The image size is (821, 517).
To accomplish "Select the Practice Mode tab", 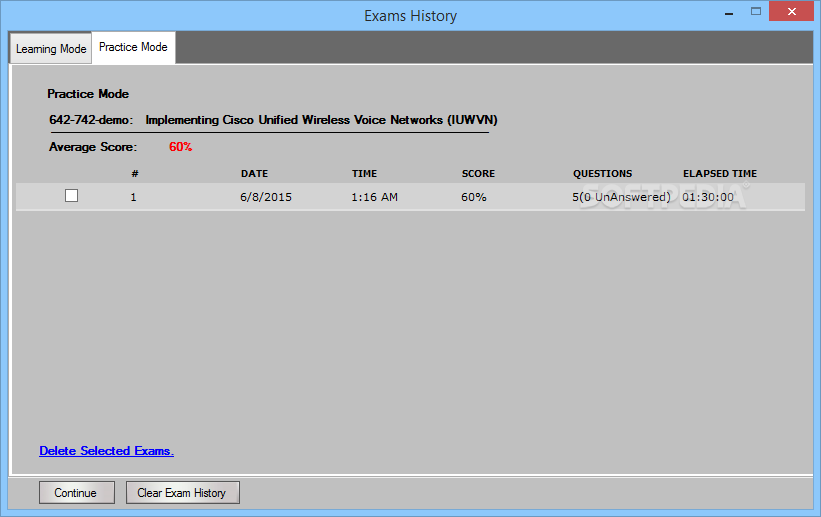I will (133, 47).
